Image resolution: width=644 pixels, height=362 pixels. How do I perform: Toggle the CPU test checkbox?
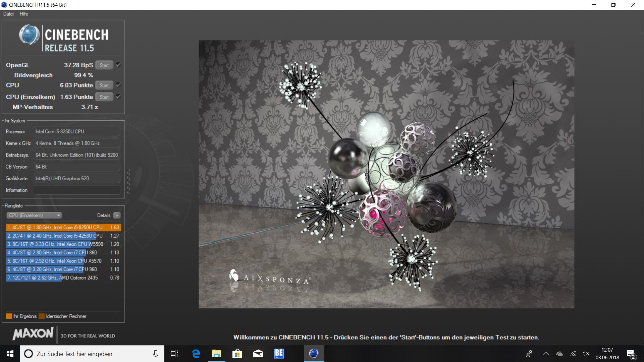118,85
